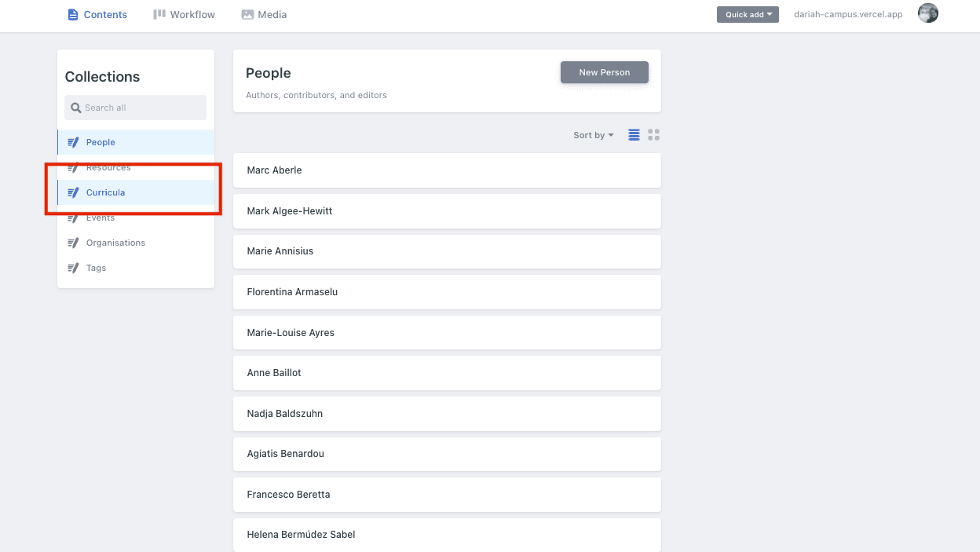Click the New Person button
This screenshot has width=980, height=552.
(x=605, y=72)
